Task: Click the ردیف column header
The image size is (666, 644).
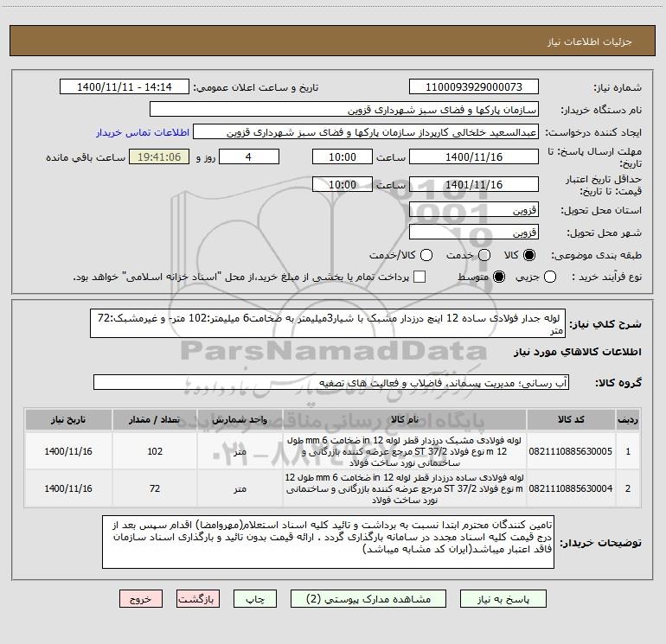Action: click(x=628, y=420)
